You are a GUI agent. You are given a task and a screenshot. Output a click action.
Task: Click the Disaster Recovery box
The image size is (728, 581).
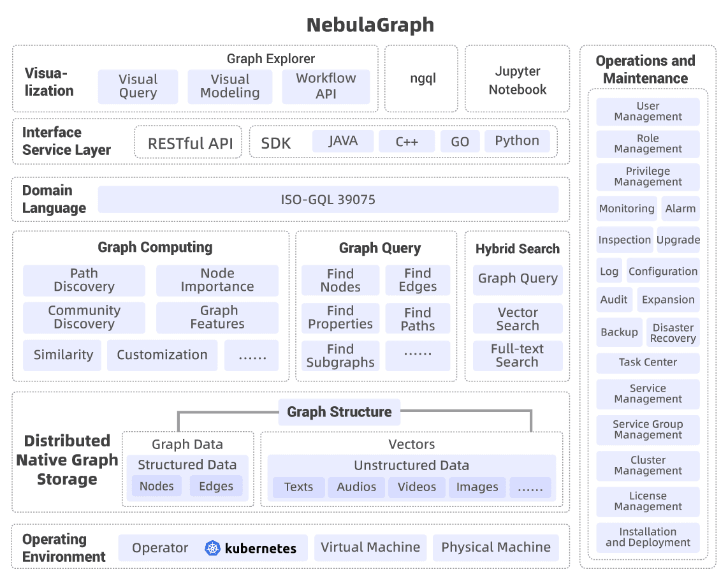pos(673,332)
